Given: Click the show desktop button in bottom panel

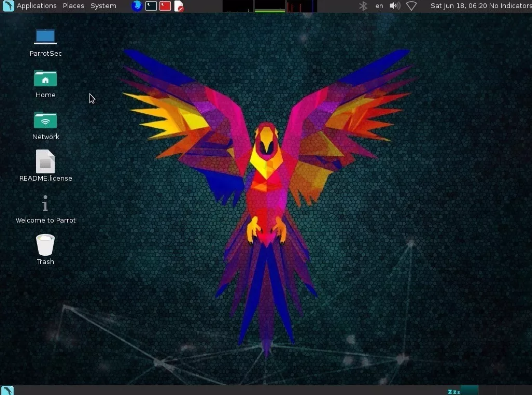Looking at the screenshot, I should pyautogui.click(x=7, y=390).
